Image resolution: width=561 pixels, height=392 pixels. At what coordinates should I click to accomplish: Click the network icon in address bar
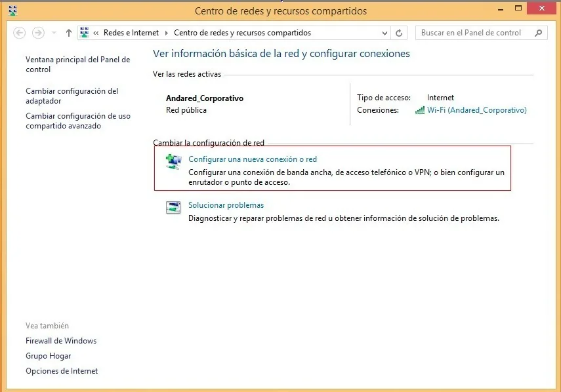85,33
